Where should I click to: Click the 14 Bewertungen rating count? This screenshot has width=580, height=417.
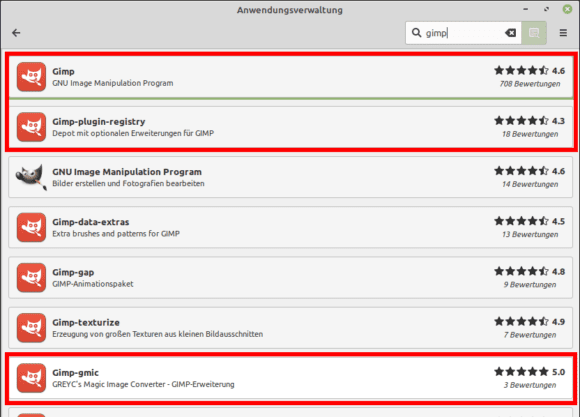pyautogui.click(x=530, y=184)
